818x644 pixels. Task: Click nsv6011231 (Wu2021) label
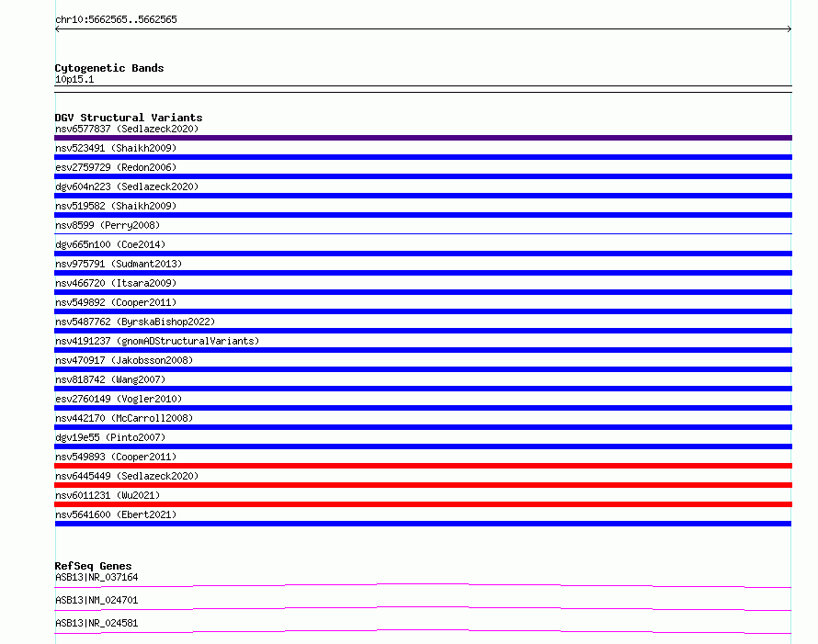tap(108, 495)
